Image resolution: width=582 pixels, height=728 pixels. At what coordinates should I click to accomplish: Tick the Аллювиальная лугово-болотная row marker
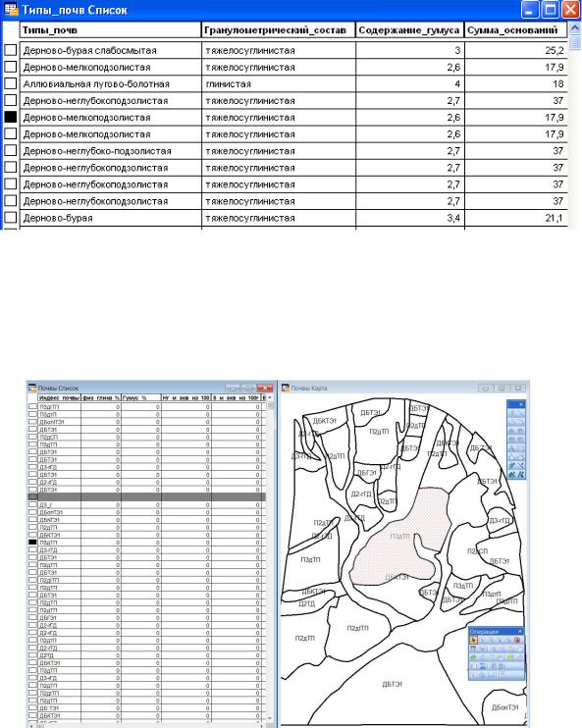point(10,83)
